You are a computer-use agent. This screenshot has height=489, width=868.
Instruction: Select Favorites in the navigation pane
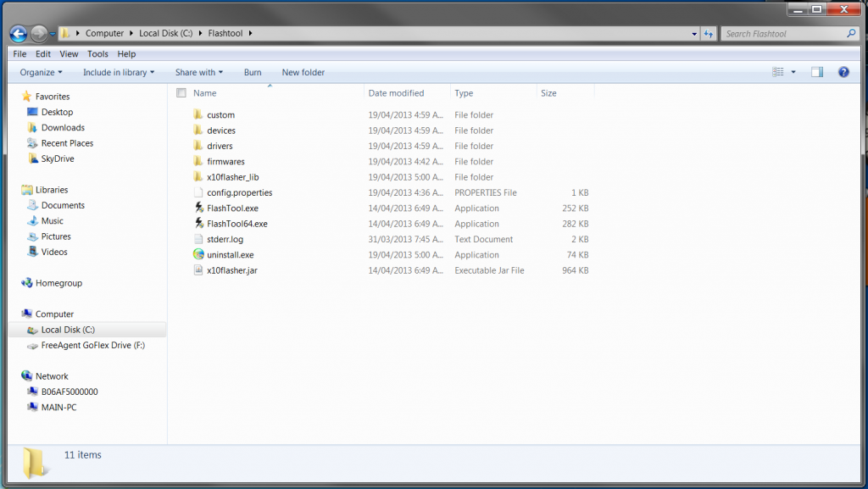[x=53, y=97]
